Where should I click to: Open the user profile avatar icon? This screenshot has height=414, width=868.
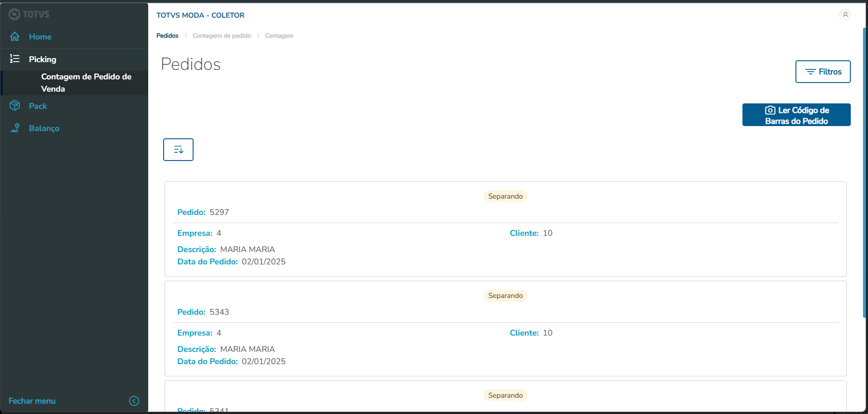pos(845,15)
